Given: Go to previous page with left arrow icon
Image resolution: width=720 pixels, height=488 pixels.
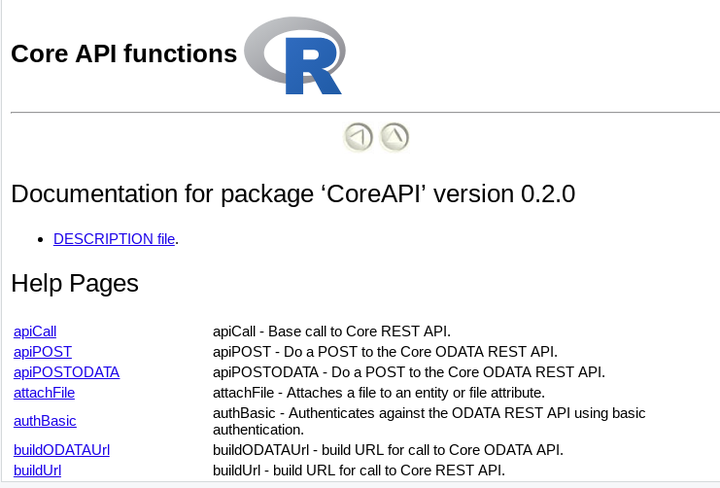Looking at the screenshot, I should tap(358, 137).
